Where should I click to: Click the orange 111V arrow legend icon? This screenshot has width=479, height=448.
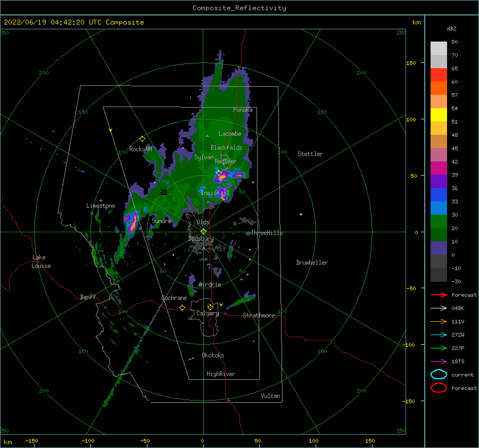[439, 321]
